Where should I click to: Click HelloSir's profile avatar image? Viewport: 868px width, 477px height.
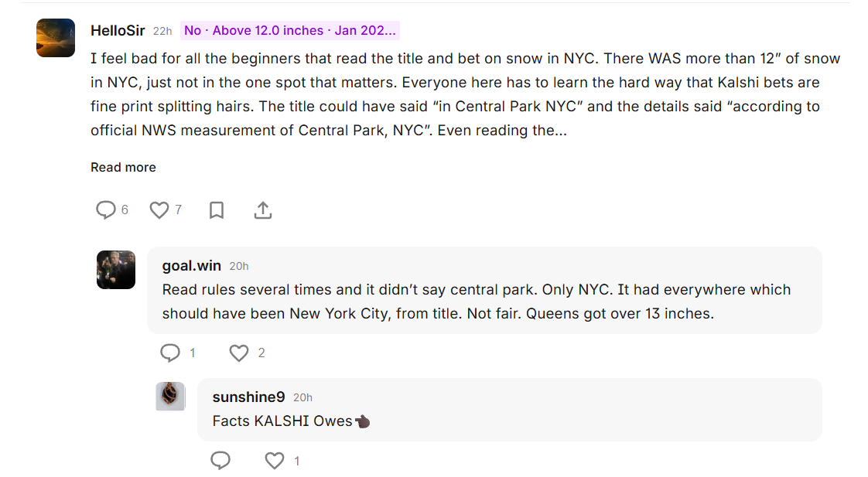tap(55, 37)
